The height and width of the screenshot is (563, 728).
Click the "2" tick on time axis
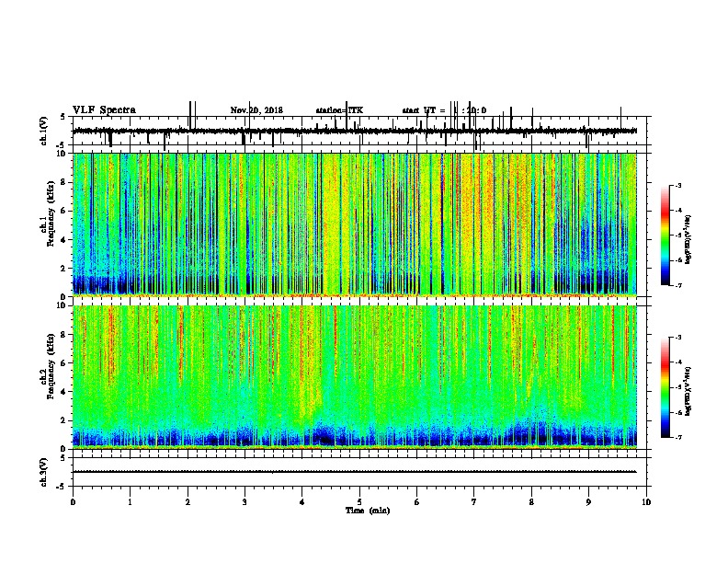coord(188,501)
